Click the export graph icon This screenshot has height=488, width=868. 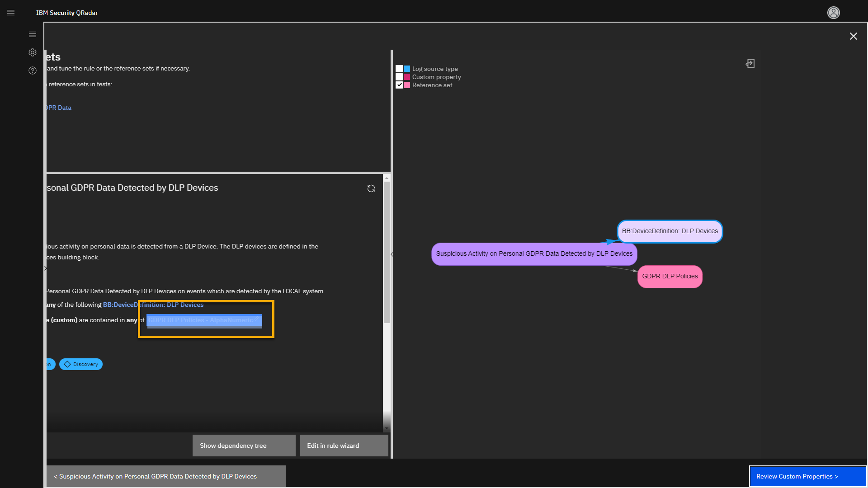click(750, 63)
